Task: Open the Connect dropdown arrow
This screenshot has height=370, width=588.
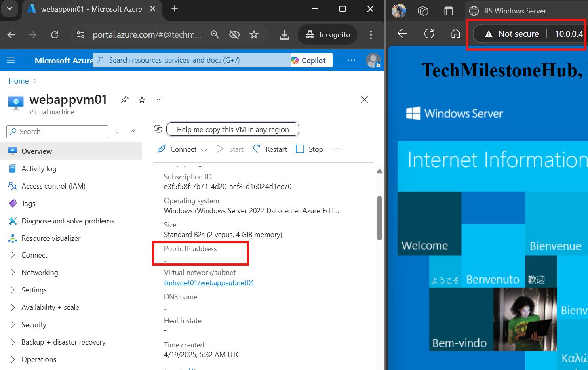Action: [204, 150]
